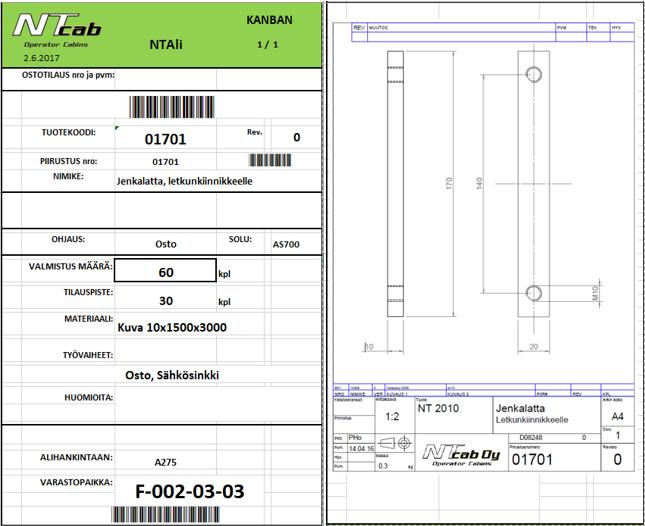Click the 'VALMISTUS MÄÄRÄ:' label
This screenshot has width=645, height=526.
coord(71,266)
